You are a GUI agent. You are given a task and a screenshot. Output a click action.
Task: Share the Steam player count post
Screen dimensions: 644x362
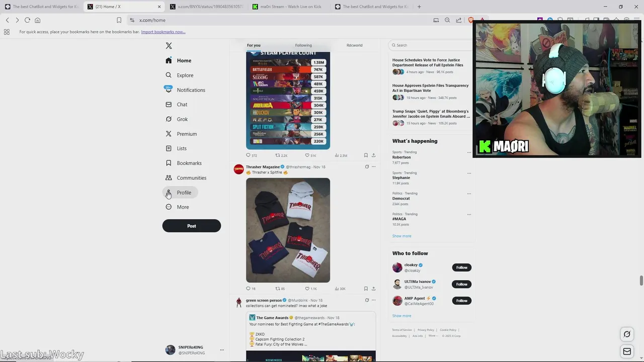tap(373, 155)
